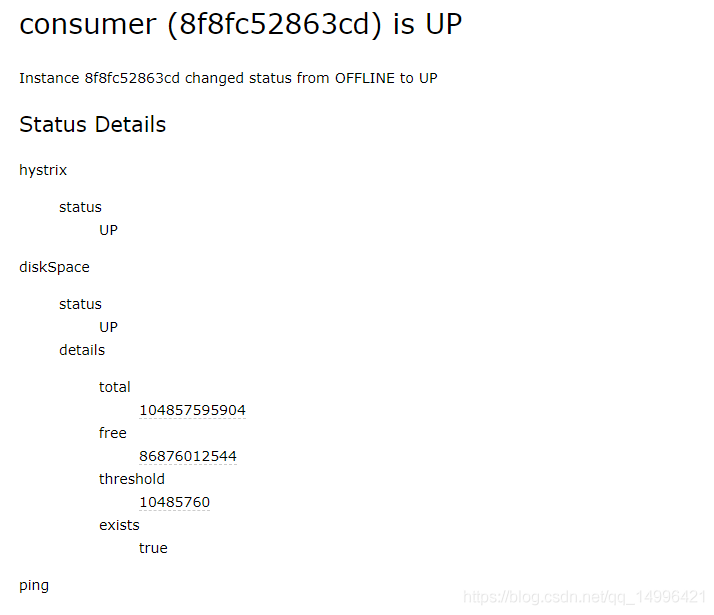Click the free value 86876012544

(188, 456)
